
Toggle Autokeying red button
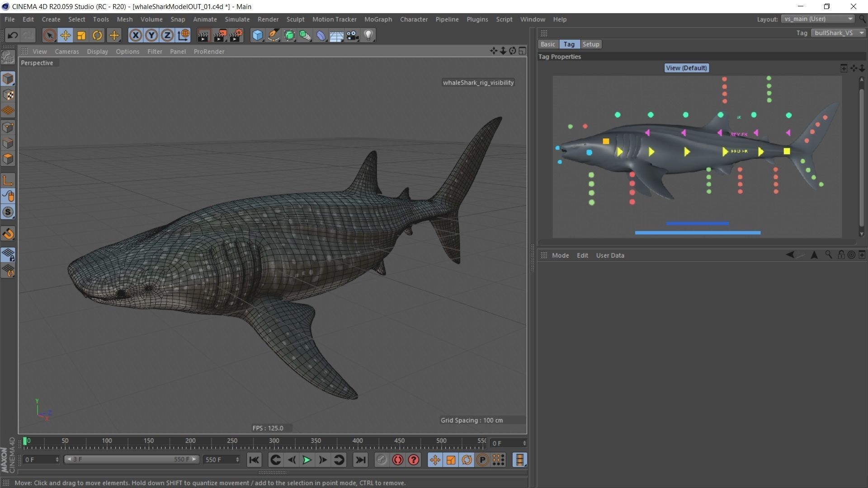tap(397, 460)
